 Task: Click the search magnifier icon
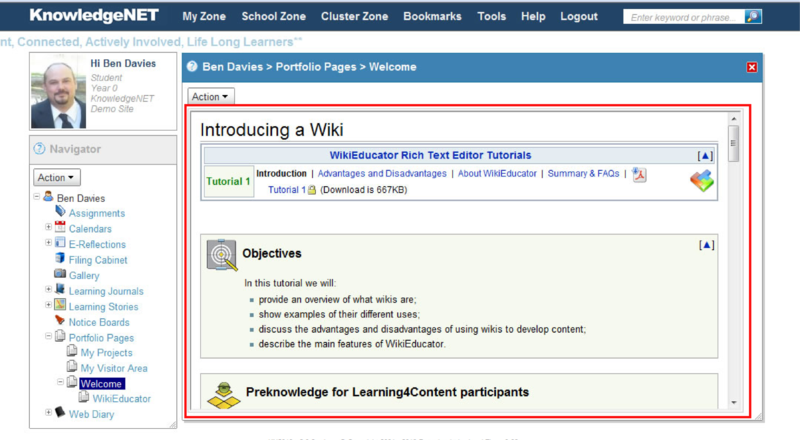pos(753,16)
